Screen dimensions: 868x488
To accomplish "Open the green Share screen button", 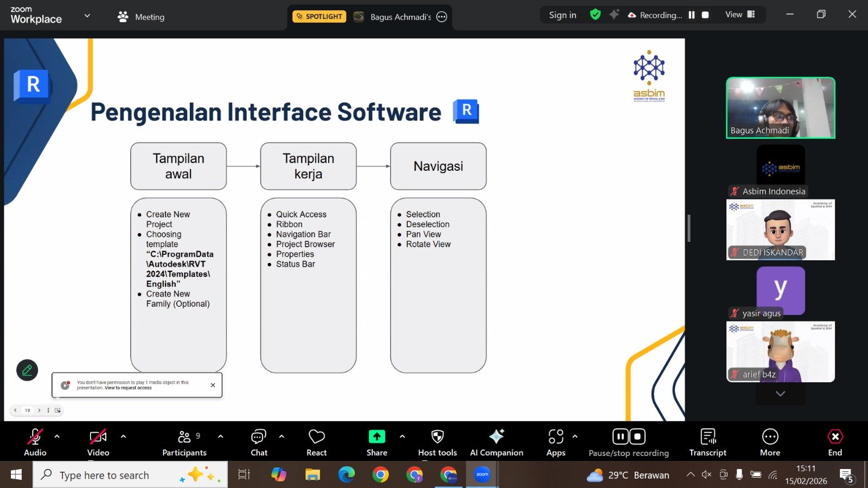I will click(376, 442).
